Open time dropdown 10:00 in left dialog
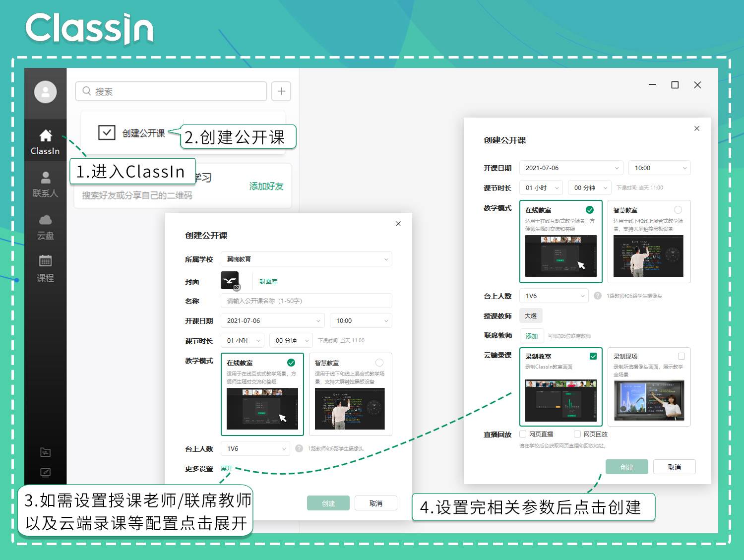 (x=361, y=320)
